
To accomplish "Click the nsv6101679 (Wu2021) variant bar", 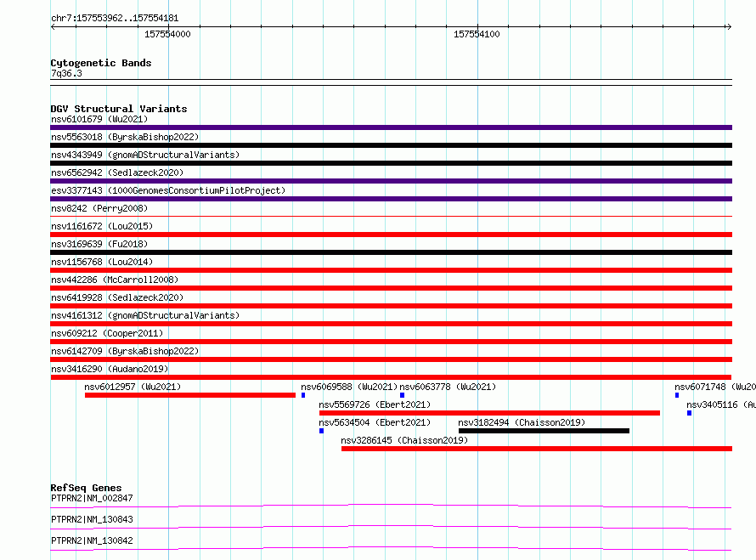I will [391, 127].
